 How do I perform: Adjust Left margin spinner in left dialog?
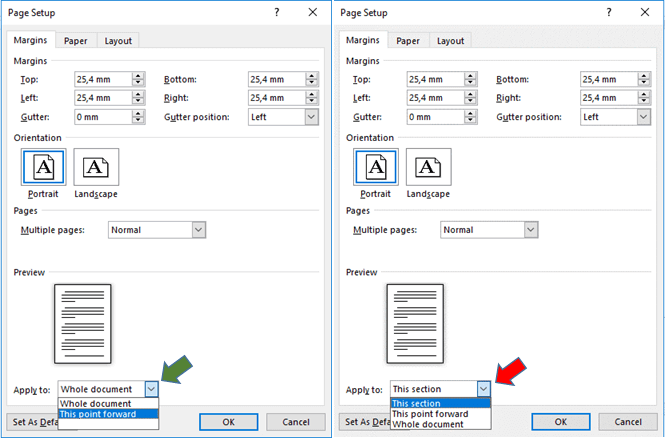tap(138, 98)
